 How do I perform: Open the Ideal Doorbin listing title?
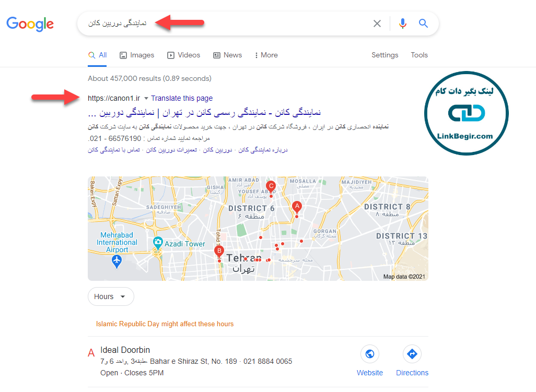pos(125,350)
